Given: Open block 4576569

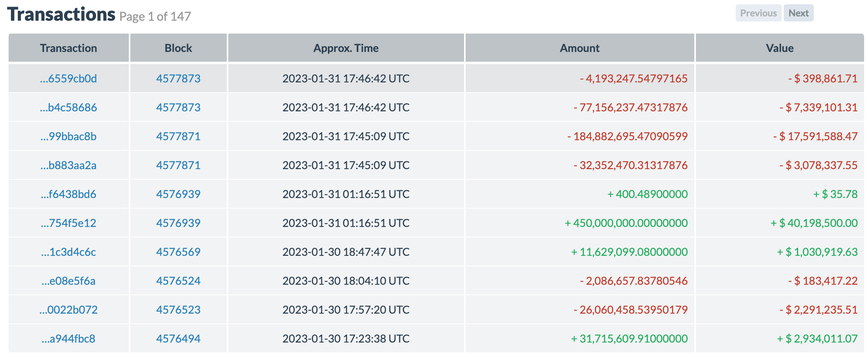Looking at the screenshot, I should coord(178,252).
